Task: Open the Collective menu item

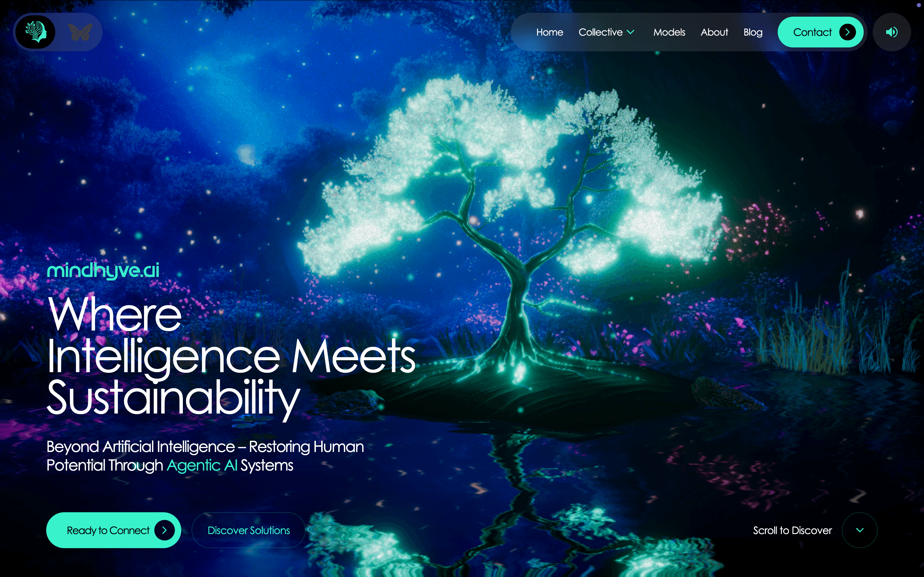Action: pos(600,32)
